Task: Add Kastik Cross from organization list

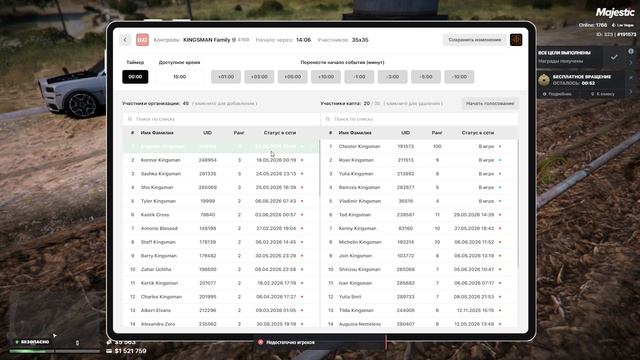Action: 221,215
